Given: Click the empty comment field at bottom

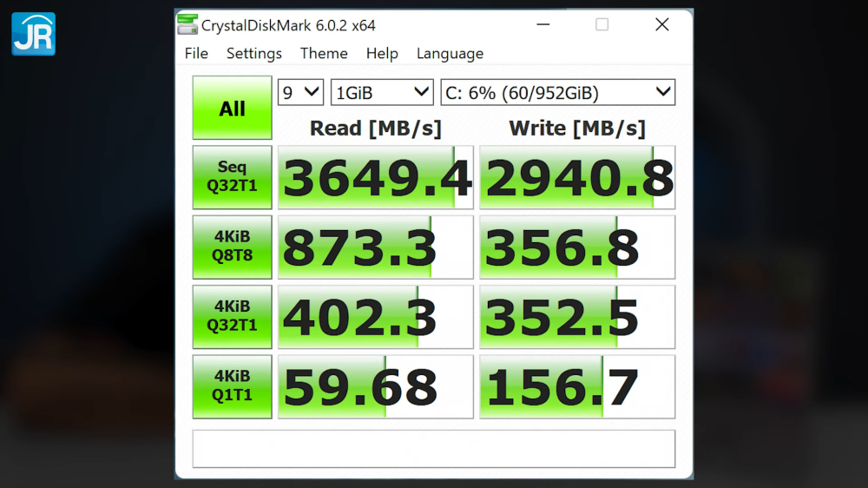Looking at the screenshot, I should pyautogui.click(x=434, y=449).
